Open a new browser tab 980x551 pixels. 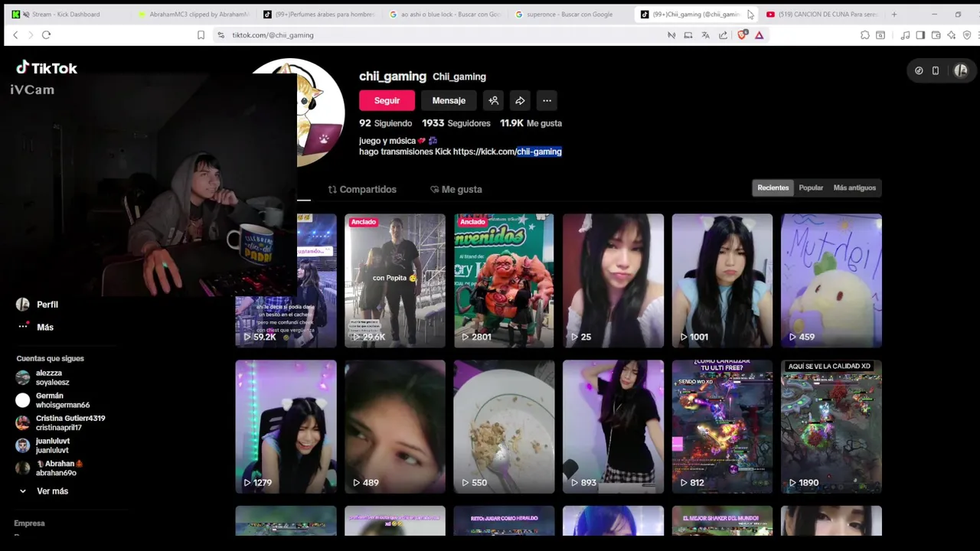click(893, 14)
